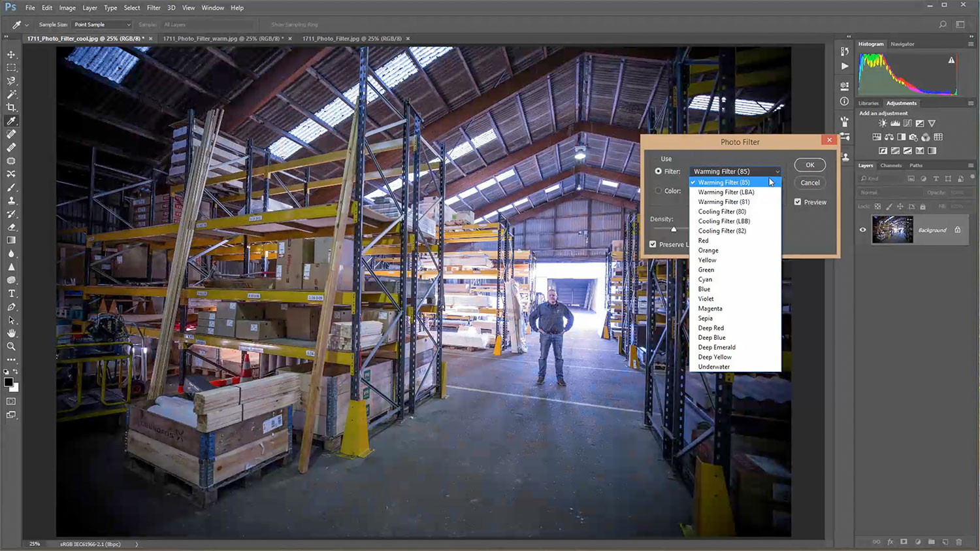Choose Cooling Filter (80) from list
This screenshot has height=551, width=980.
tap(722, 212)
